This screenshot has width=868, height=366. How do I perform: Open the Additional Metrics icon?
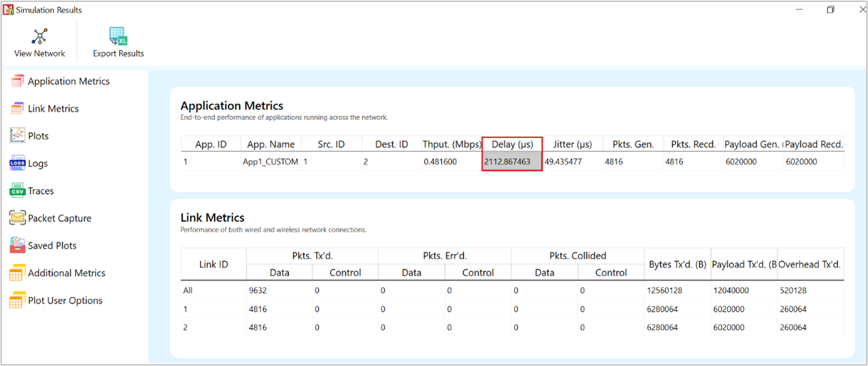point(18,273)
